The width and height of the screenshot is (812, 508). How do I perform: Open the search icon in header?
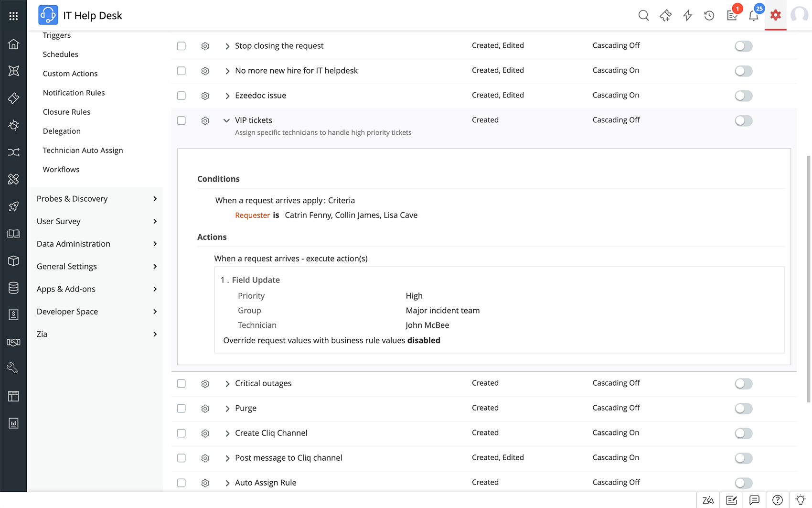coord(643,16)
